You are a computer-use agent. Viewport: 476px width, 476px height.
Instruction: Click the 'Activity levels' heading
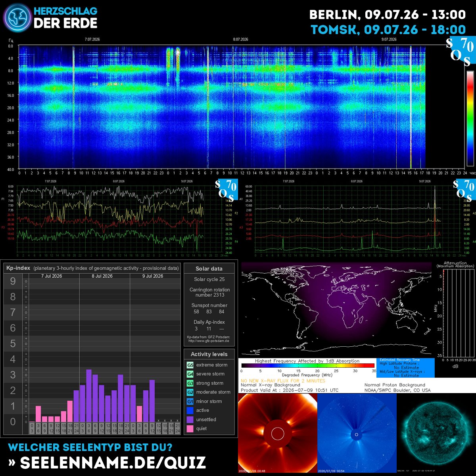pos(209,354)
